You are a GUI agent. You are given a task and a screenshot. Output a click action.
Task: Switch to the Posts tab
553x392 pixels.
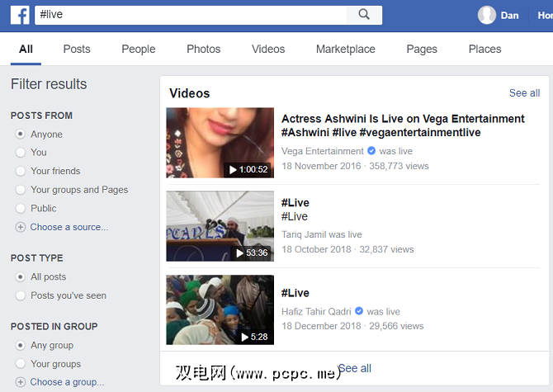pyautogui.click(x=77, y=49)
